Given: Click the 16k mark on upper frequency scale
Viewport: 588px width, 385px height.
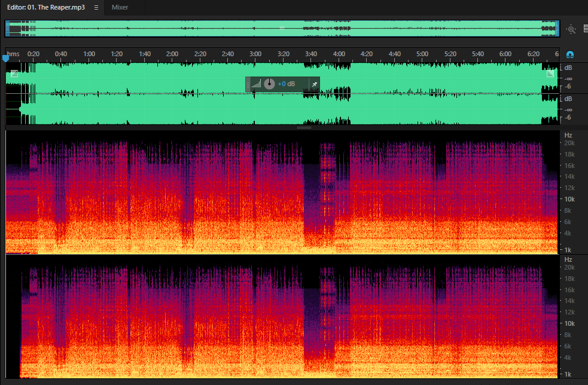Looking at the screenshot, I should tap(569, 166).
